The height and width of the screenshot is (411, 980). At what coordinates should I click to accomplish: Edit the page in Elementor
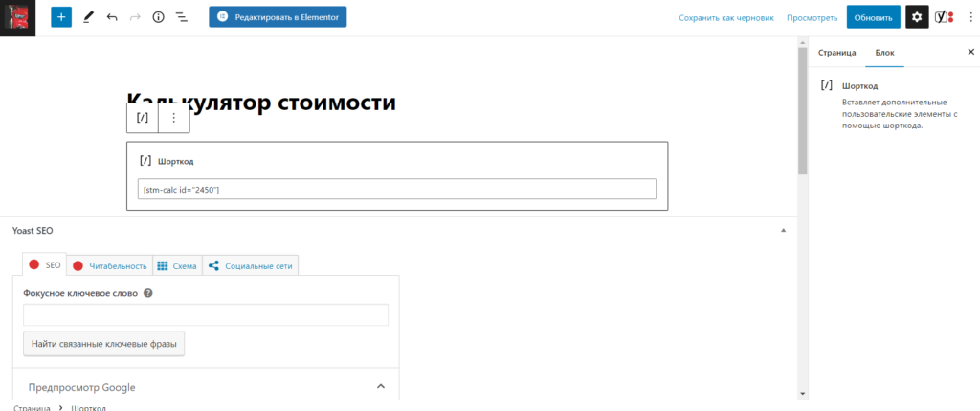[x=278, y=17]
